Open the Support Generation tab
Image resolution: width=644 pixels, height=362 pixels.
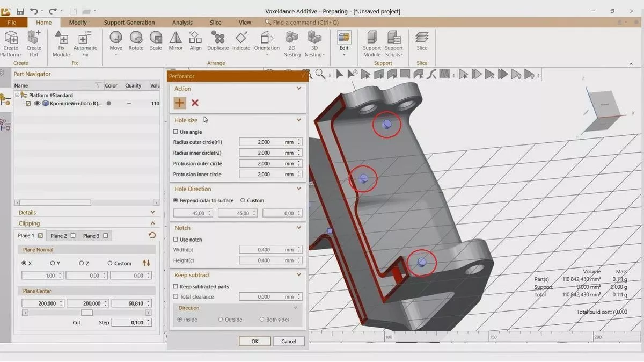129,23
